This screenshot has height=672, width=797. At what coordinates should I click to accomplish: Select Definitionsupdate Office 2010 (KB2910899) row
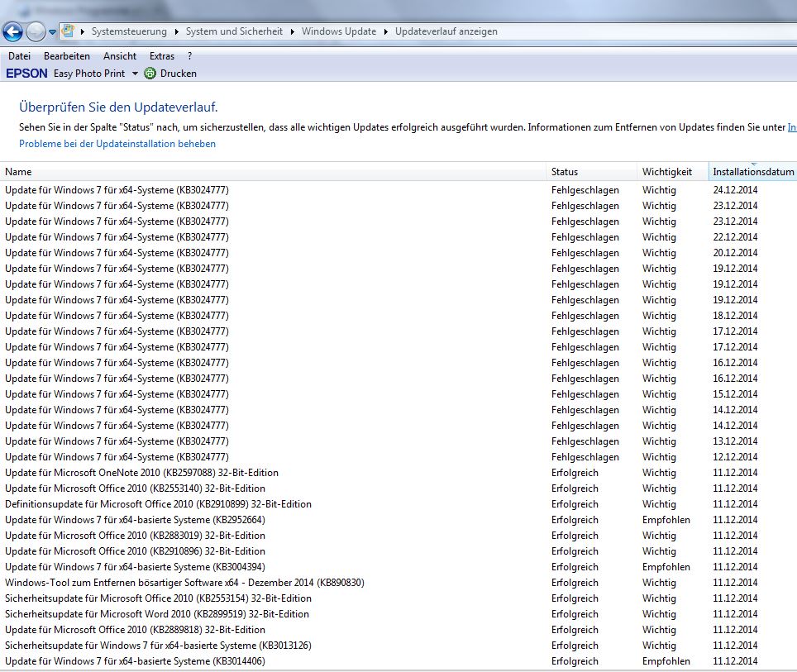point(398,504)
